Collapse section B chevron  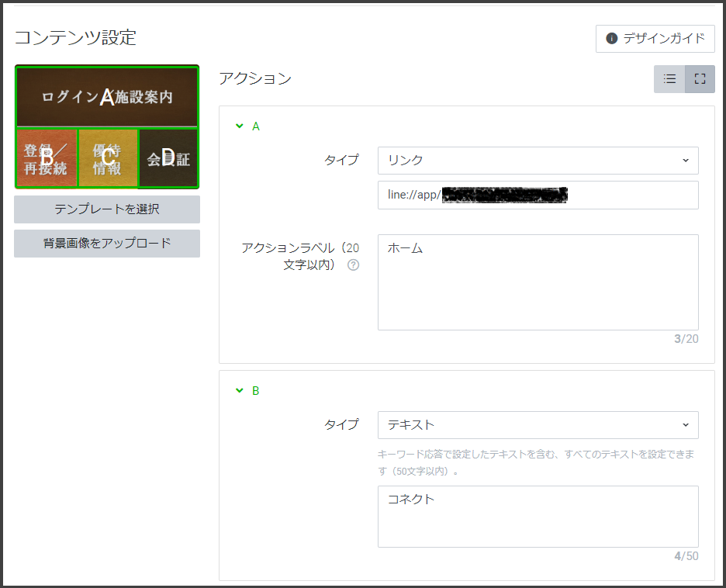[x=240, y=390]
